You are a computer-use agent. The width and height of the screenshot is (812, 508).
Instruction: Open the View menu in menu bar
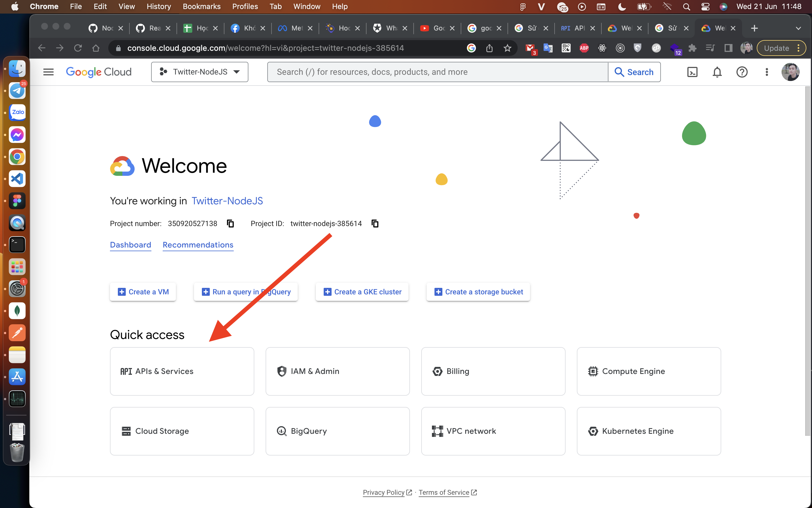point(127,6)
